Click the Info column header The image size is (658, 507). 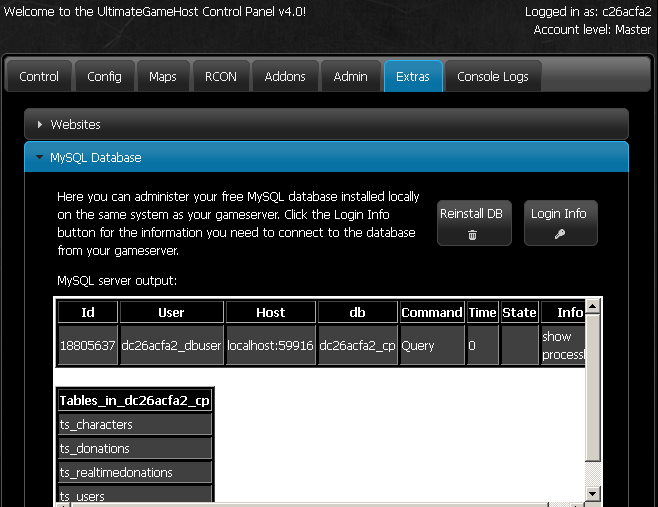tap(563, 312)
